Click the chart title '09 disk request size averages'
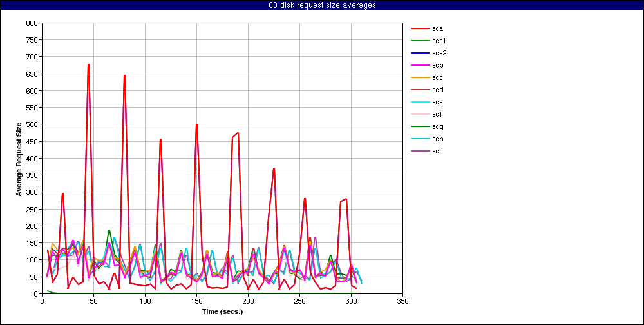 (x=322, y=5)
